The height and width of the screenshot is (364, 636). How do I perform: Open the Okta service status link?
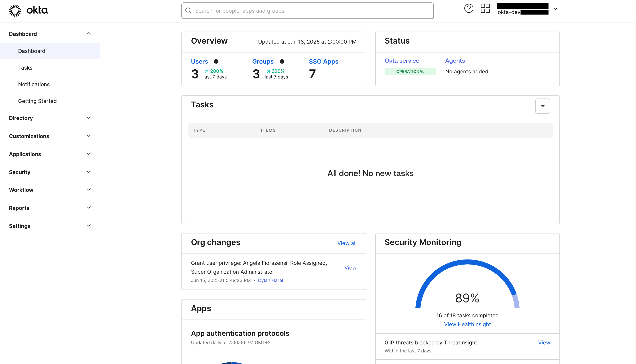point(402,61)
